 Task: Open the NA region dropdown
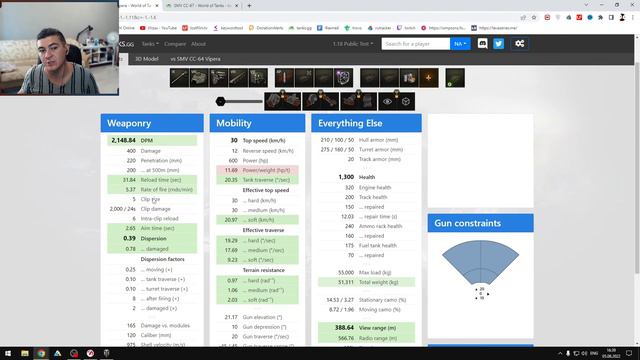click(460, 44)
